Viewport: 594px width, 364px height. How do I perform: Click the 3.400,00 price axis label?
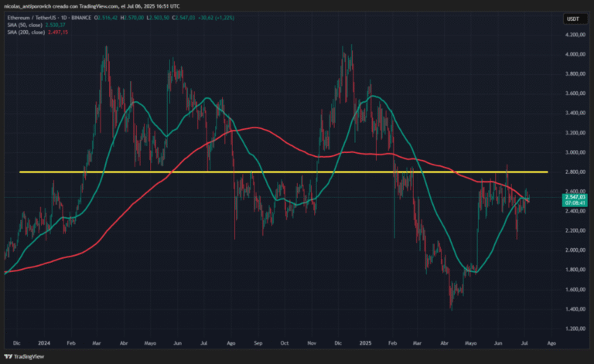pyautogui.click(x=575, y=113)
